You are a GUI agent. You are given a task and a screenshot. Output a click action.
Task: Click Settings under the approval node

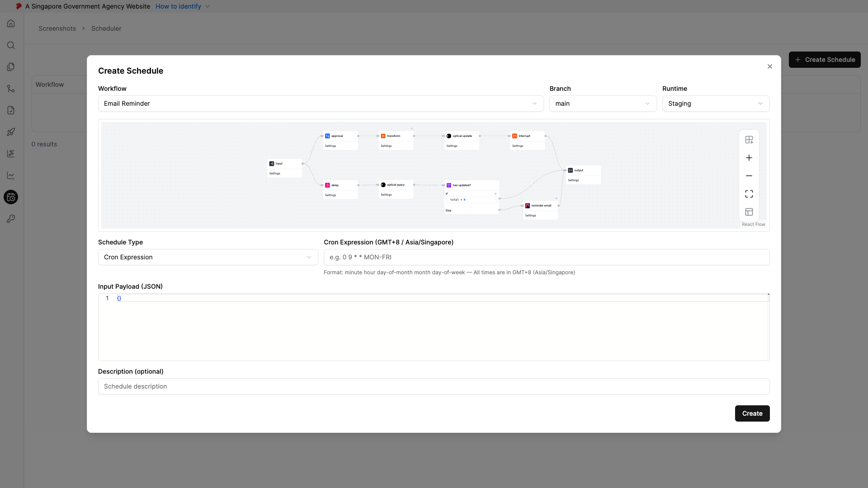click(x=330, y=146)
